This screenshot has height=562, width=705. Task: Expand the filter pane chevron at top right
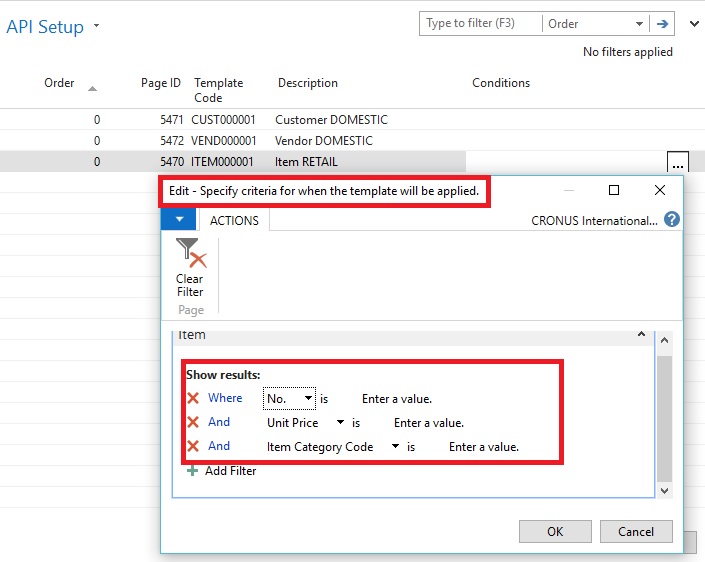[x=692, y=24]
